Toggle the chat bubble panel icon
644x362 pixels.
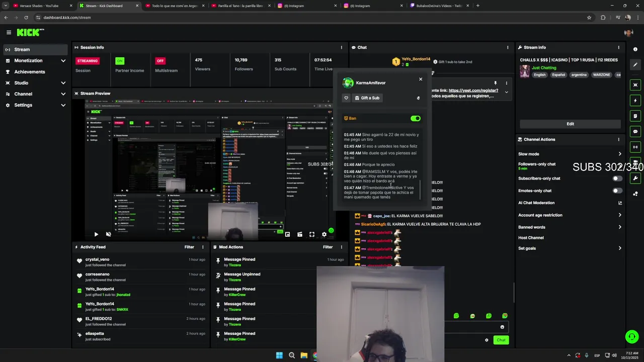tap(635, 132)
